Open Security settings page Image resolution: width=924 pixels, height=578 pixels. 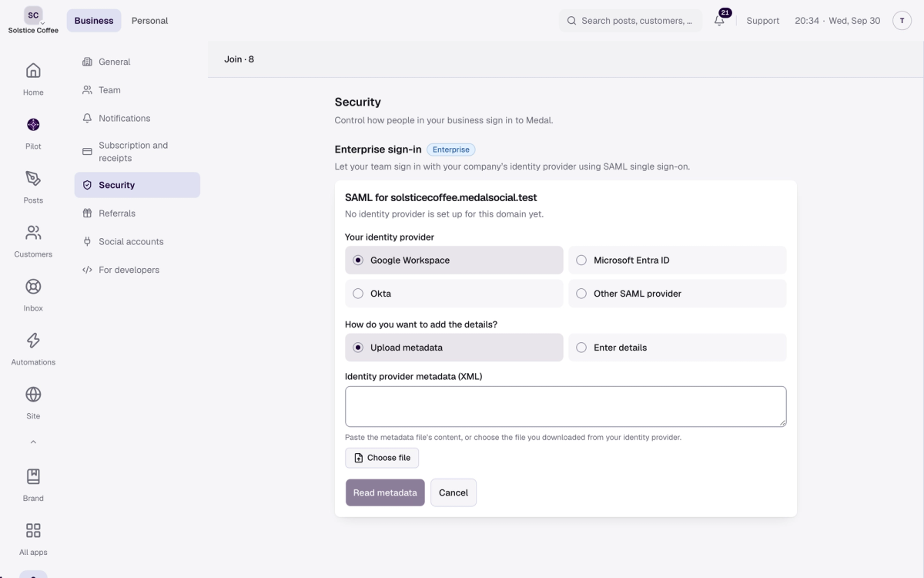pos(137,185)
